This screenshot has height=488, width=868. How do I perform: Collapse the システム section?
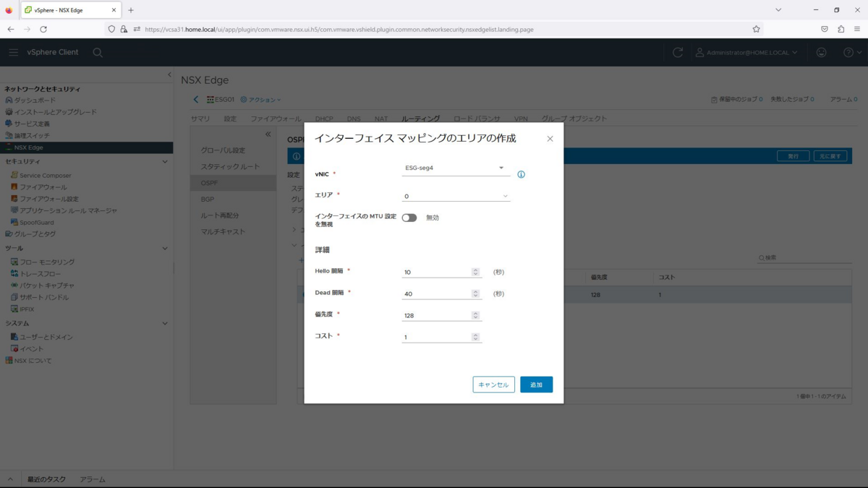pos(165,324)
